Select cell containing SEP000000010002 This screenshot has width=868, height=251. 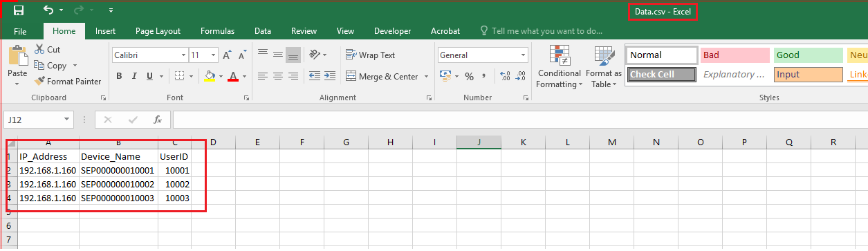click(x=118, y=185)
